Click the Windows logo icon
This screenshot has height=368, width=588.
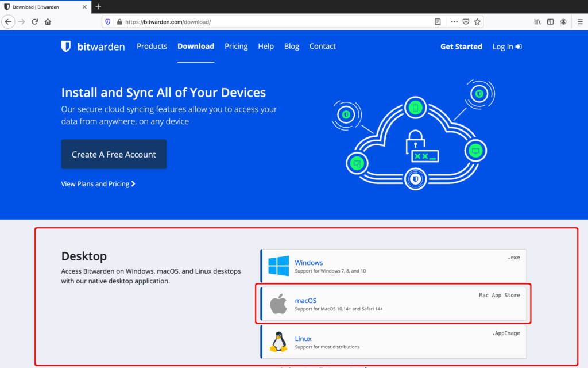pyautogui.click(x=278, y=266)
